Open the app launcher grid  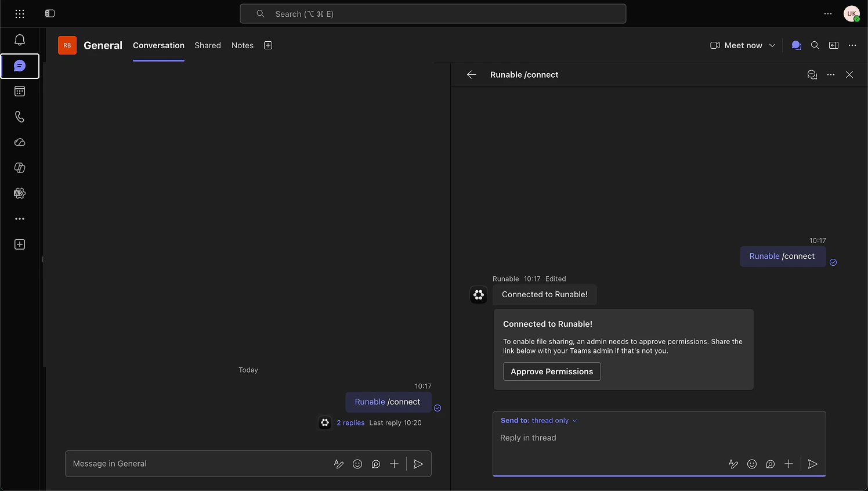coord(20,13)
